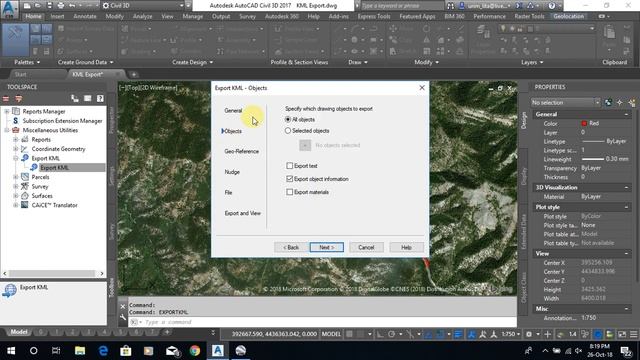Click the Toolspace palette ribbon button
The width and height of the screenshot is (640, 360).
(x=15, y=39)
